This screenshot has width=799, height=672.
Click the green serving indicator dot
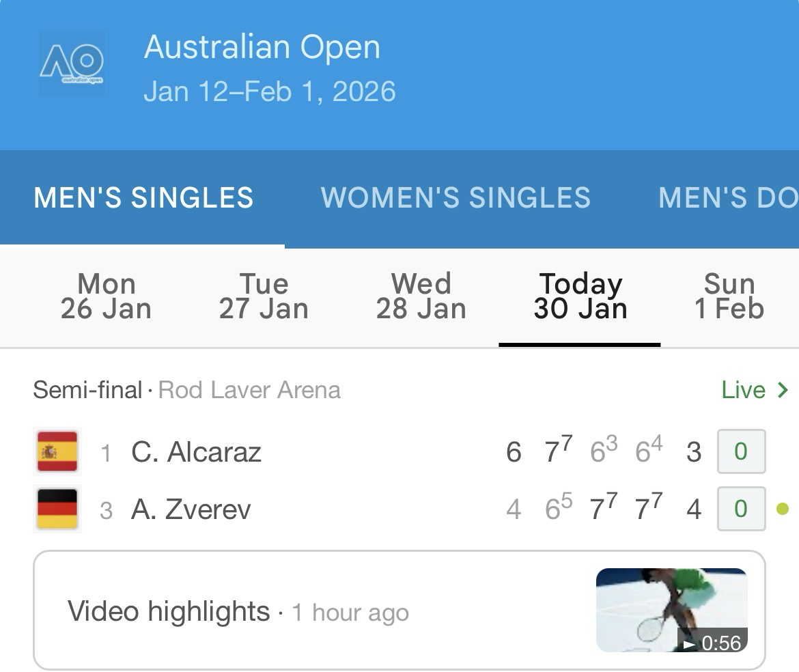point(783,509)
